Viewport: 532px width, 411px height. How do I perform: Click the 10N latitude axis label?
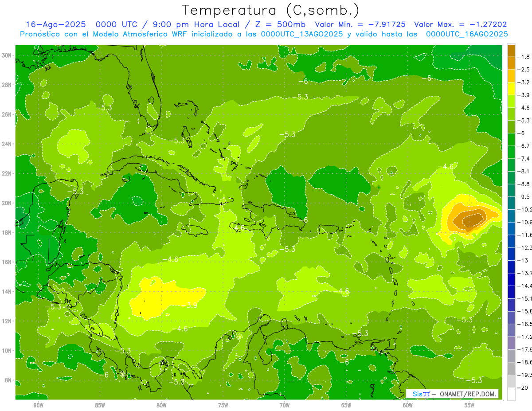pyautogui.click(x=8, y=351)
